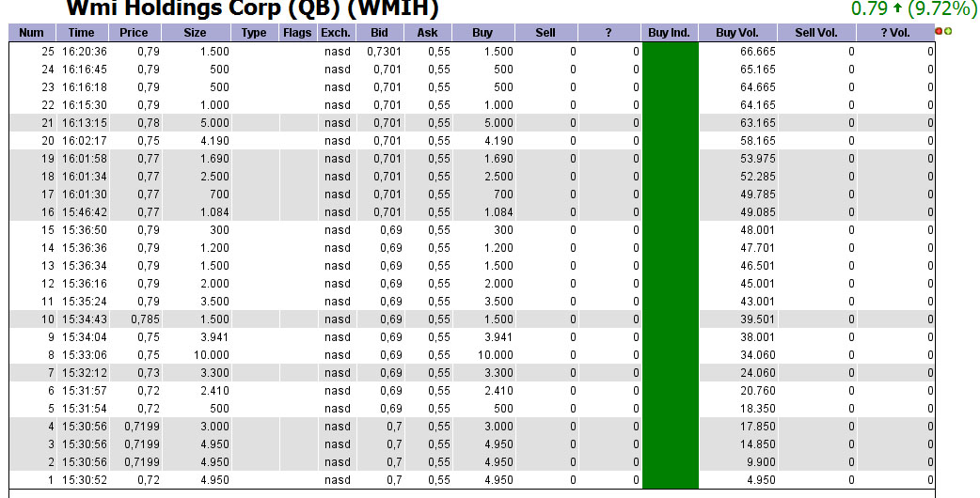
Task: Click the Buy Vol. value 34.060
Action: tap(757, 355)
